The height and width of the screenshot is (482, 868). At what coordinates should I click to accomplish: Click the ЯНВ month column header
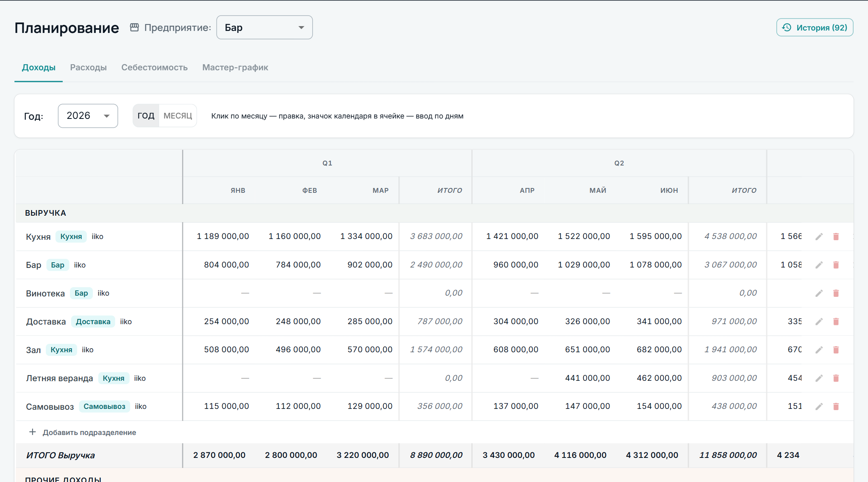[x=238, y=190]
